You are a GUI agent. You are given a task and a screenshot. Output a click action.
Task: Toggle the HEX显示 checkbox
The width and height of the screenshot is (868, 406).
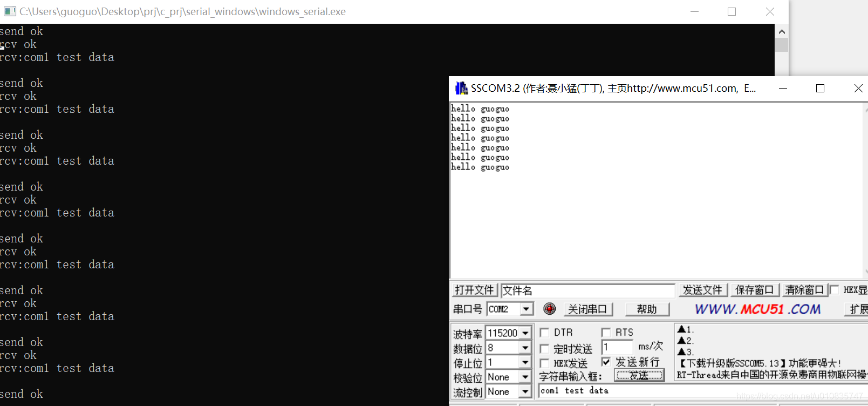coord(835,290)
